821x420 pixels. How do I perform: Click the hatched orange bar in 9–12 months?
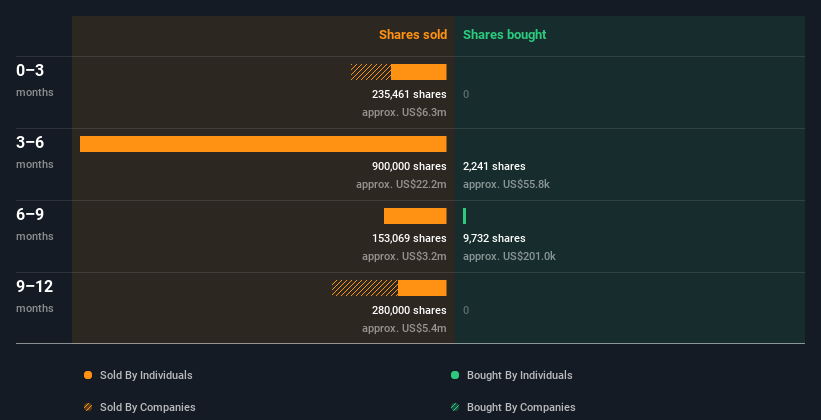[365, 288]
